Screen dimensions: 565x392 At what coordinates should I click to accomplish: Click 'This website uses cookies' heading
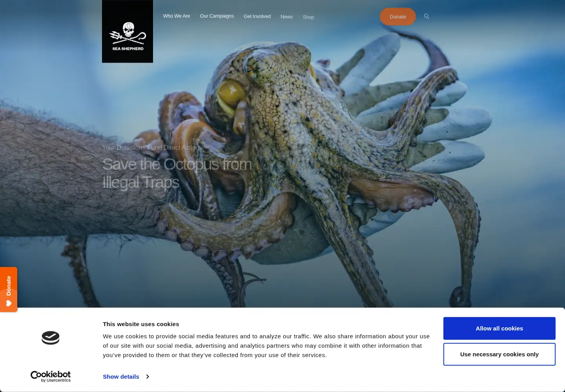tap(141, 324)
